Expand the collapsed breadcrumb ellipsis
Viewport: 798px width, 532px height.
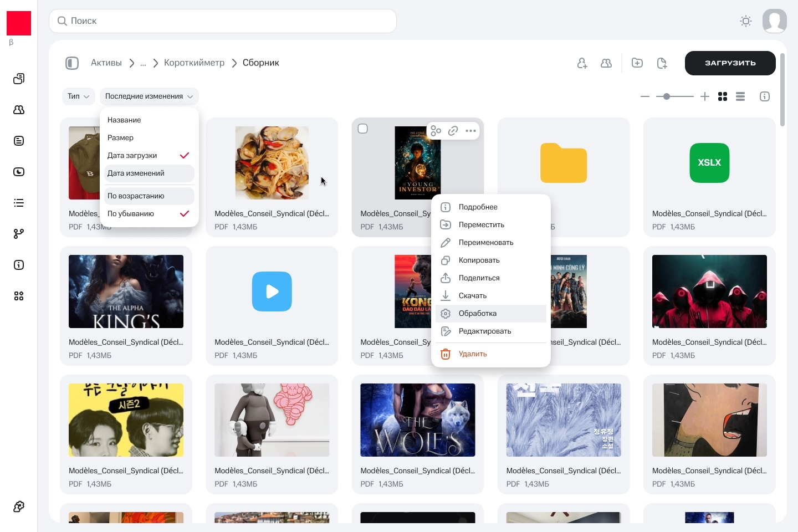[143, 63]
